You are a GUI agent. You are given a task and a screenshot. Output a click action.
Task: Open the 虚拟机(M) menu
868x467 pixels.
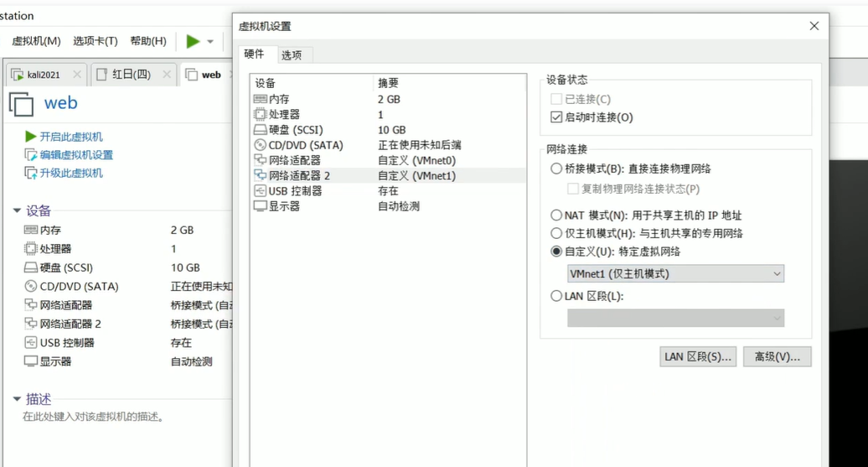36,41
